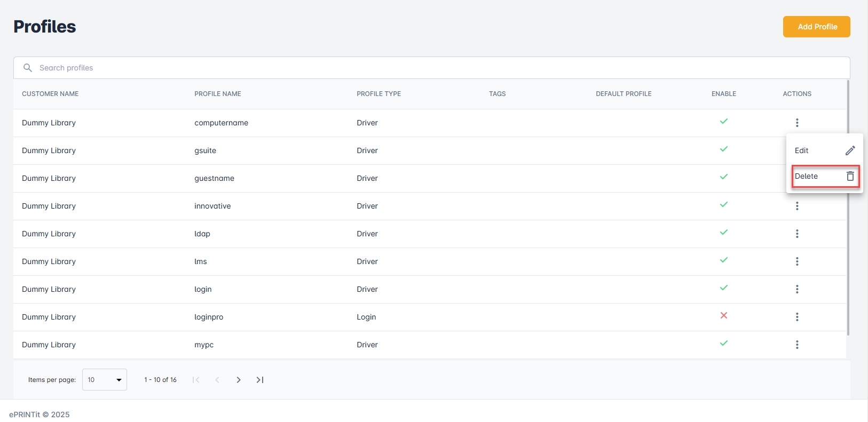
Task: Expand the items per page dropdown
Action: click(105, 380)
